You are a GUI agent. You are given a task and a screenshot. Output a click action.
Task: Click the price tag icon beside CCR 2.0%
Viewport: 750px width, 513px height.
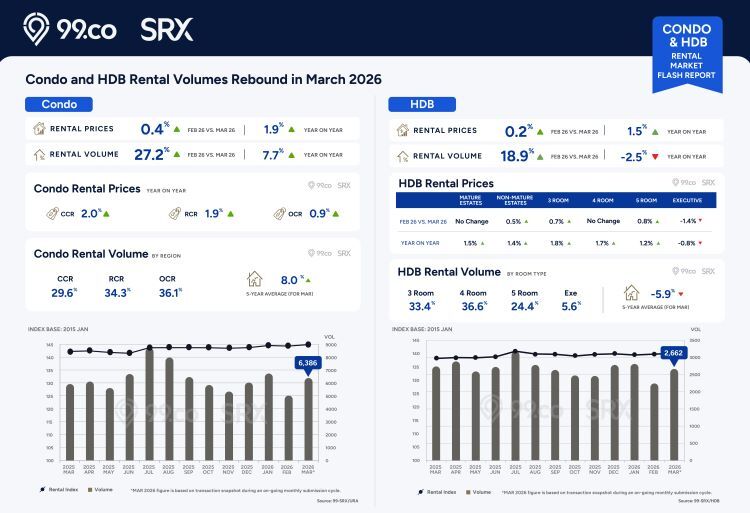[51, 213]
